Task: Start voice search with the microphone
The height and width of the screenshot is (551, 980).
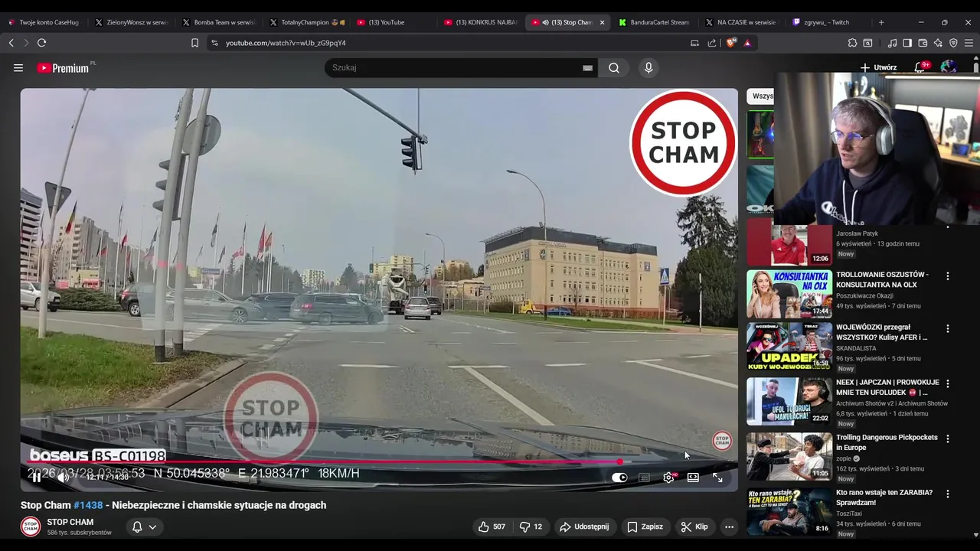Action: pyautogui.click(x=648, y=67)
